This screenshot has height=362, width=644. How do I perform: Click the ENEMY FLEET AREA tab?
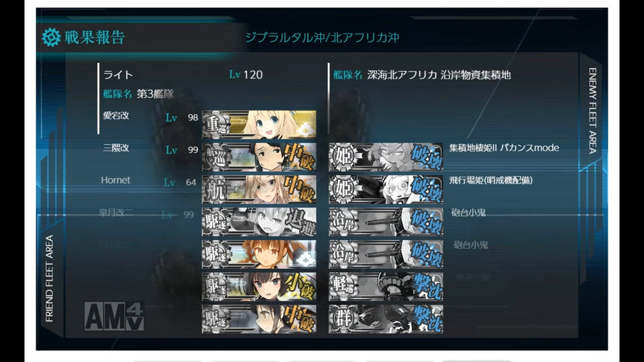click(592, 111)
